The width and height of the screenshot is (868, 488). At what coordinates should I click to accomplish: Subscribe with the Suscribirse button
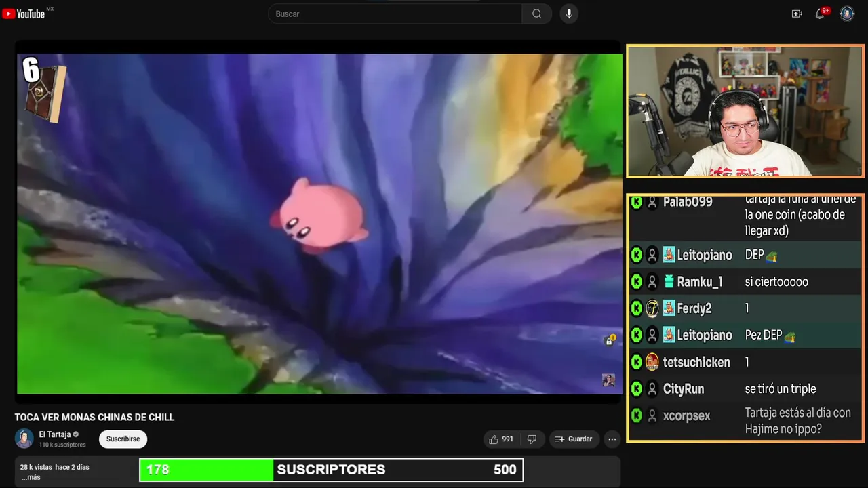(123, 439)
